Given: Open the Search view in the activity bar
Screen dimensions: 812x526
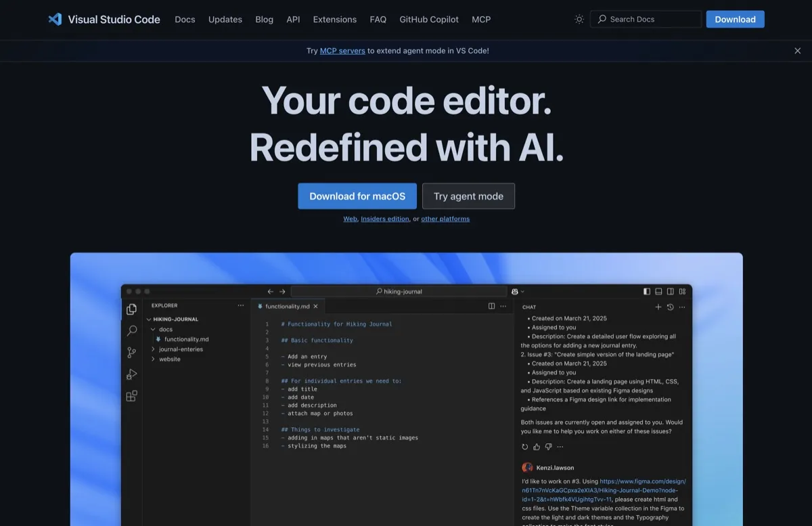Looking at the screenshot, I should click(131, 331).
